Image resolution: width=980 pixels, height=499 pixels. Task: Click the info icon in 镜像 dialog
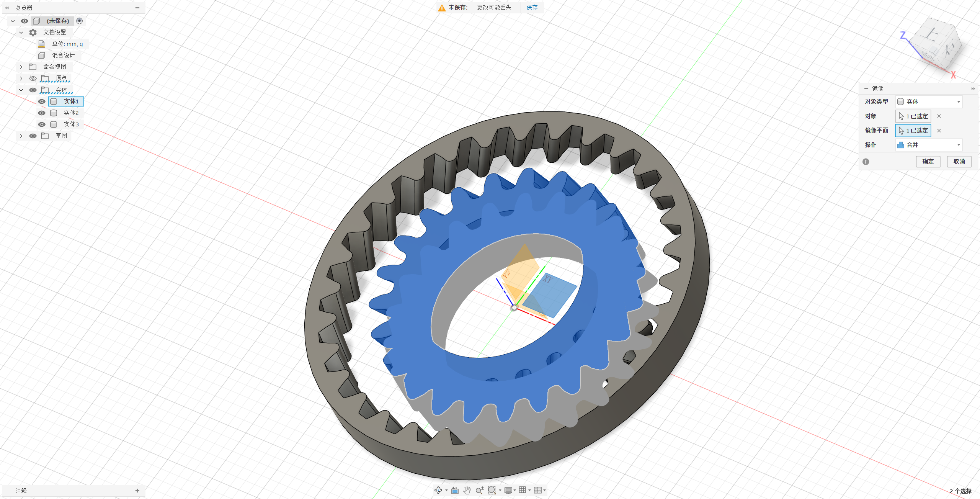point(866,162)
